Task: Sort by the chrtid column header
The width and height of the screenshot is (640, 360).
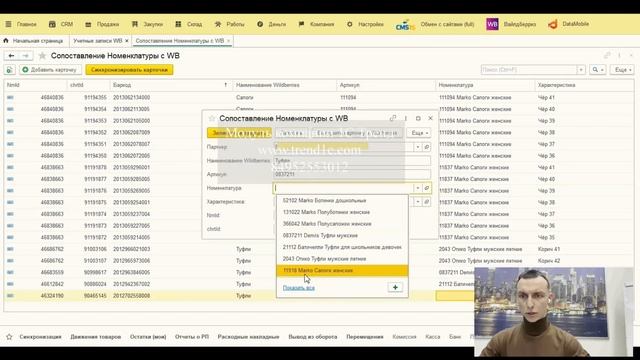Action: 89,85
